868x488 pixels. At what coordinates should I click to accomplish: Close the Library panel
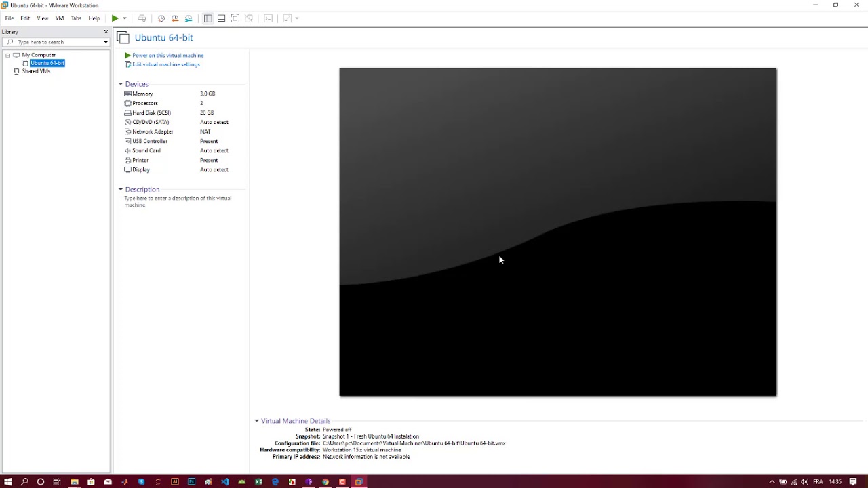(106, 32)
